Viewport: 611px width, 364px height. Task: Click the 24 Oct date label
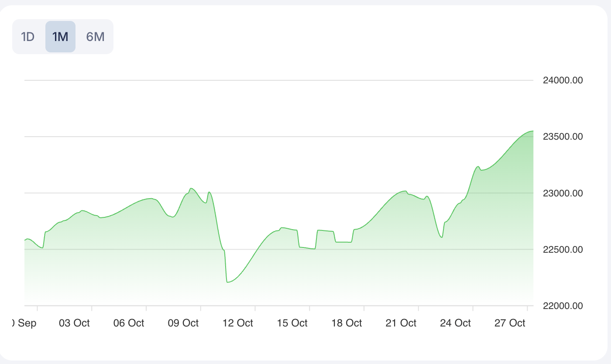(x=456, y=323)
